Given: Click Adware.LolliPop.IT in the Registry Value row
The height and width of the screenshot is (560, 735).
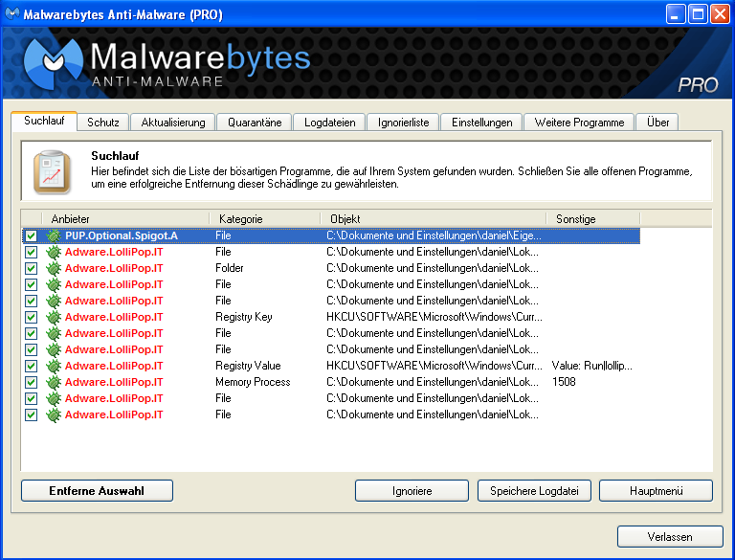Looking at the screenshot, I should 114,366.
